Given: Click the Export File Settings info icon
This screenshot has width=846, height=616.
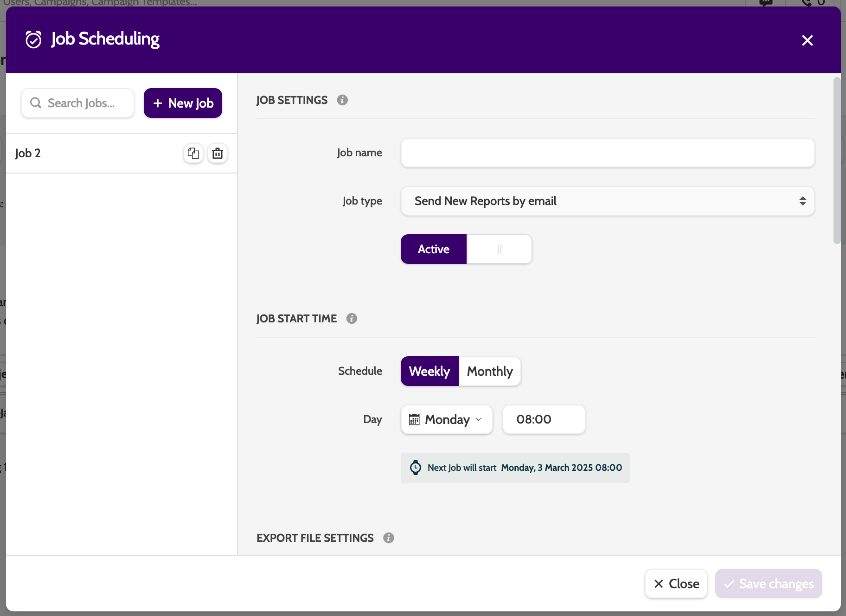Looking at the screenshot, I should [x=389, y=538].
